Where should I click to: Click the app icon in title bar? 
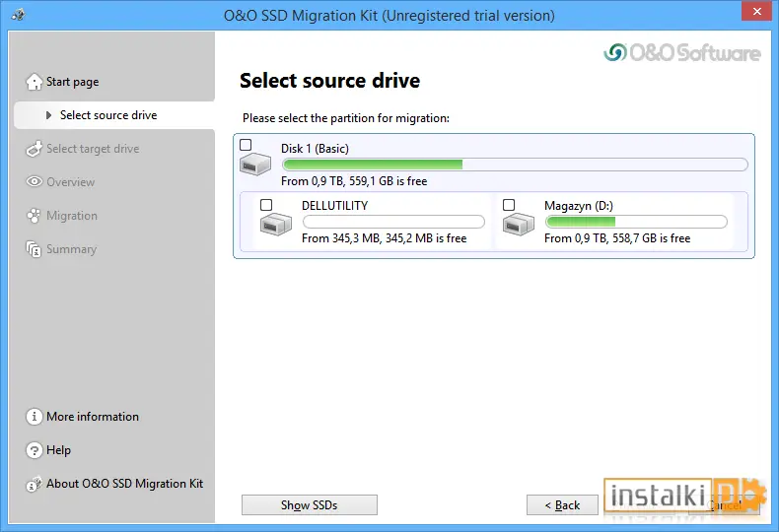click(x=19, y=15)
